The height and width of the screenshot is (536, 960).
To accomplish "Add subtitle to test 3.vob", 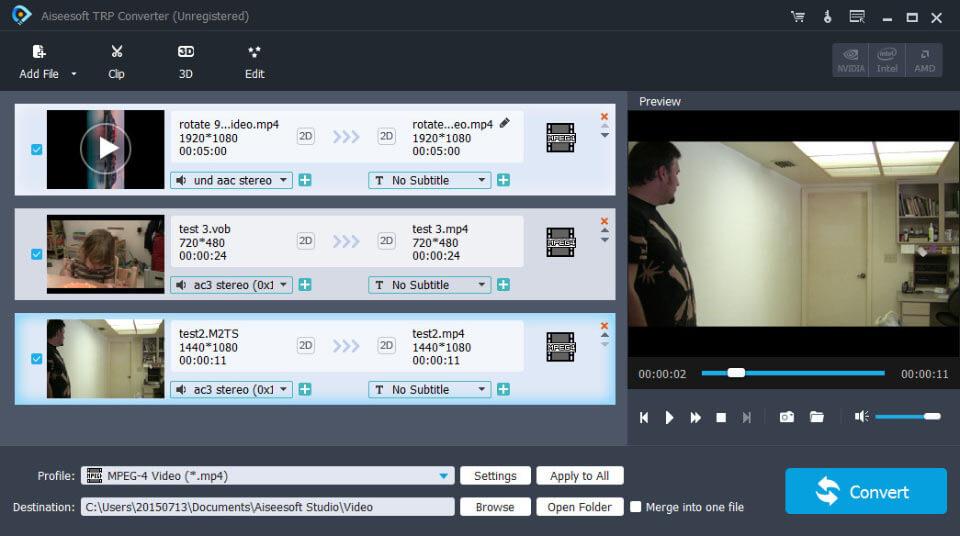I will [503, 285].
